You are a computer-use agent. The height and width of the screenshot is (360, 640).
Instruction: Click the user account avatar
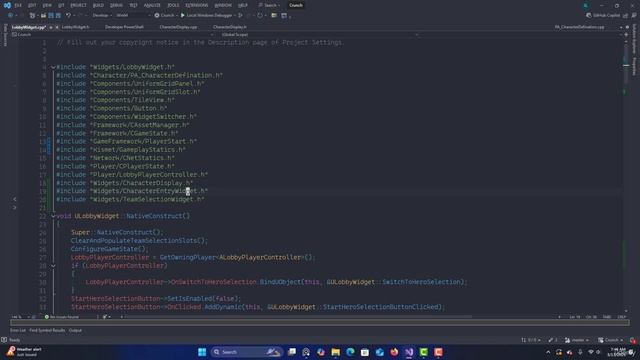pyautogui.click(x=586, y=5)
